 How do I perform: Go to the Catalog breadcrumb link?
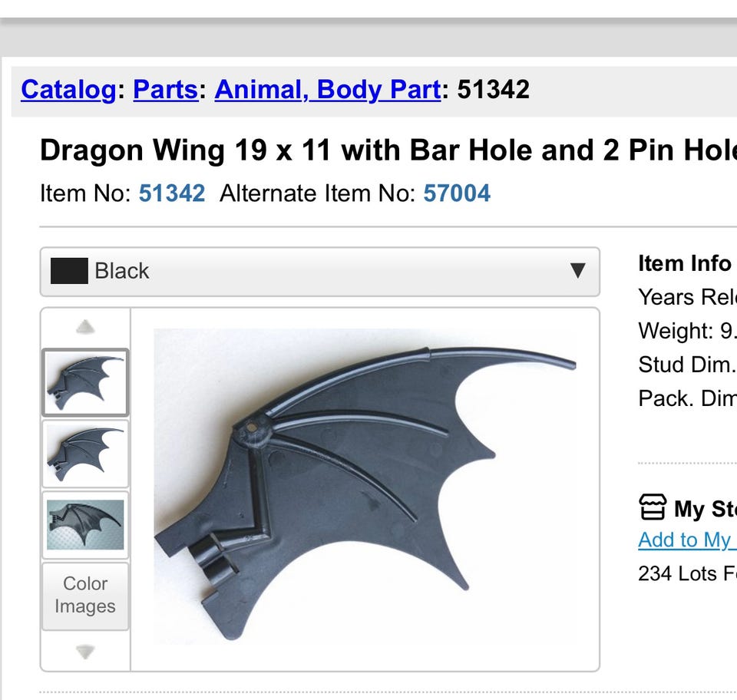pyautogui.click(x=68, y=90)
